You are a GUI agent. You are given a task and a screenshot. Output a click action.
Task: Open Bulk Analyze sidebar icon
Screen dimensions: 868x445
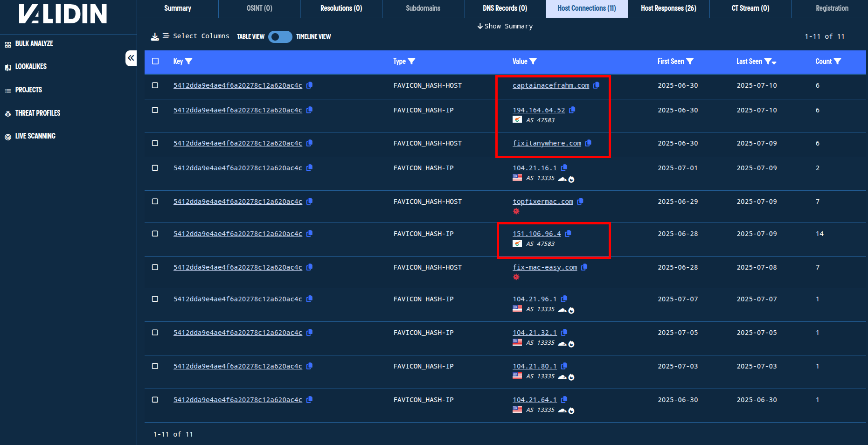[8, 44]
